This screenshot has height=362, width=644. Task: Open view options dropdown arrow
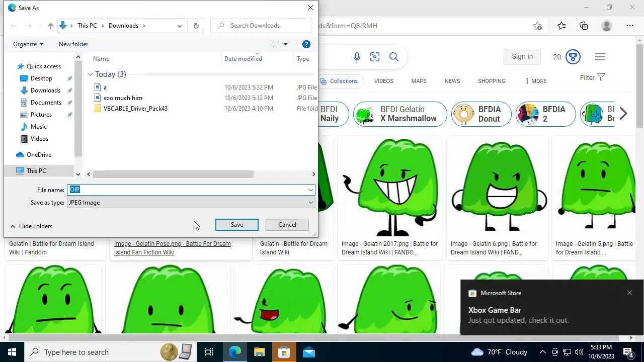point(285,44)
